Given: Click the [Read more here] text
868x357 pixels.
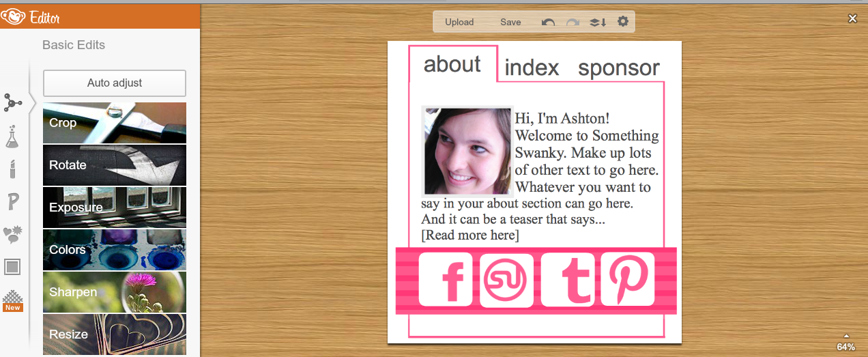Looking at the screenshot, I should (x=470, y=235).
